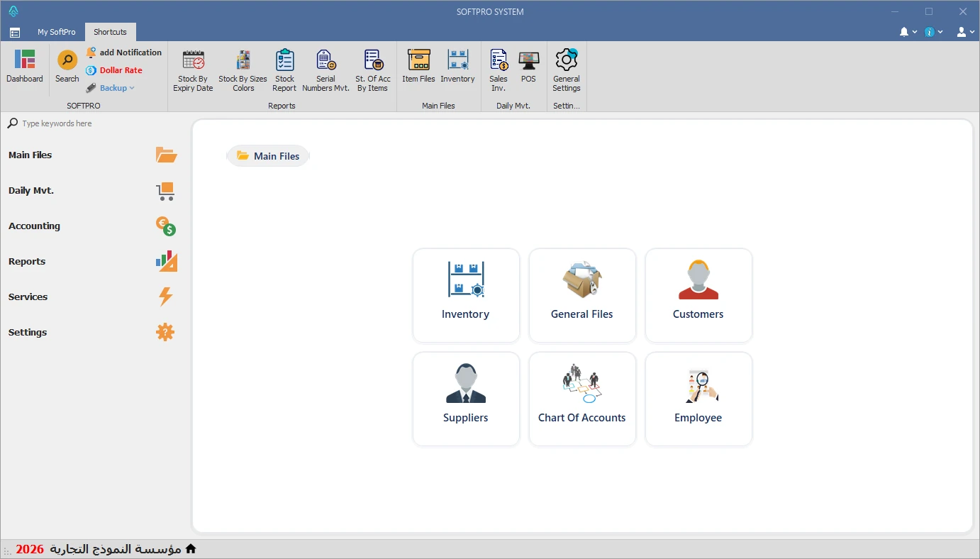The width and height of the screenshot is (980, 559).
Task: Open the Inventory tile
Action: 466,295
